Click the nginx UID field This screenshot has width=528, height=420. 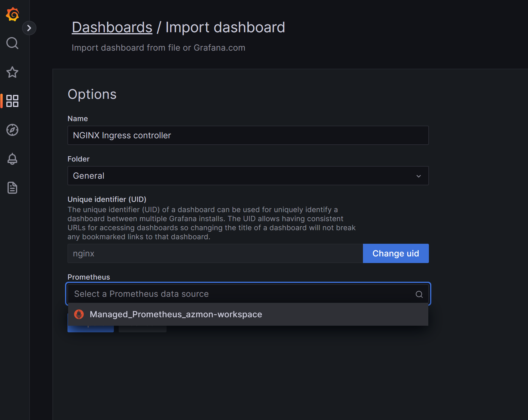click(x=215, y=253)
